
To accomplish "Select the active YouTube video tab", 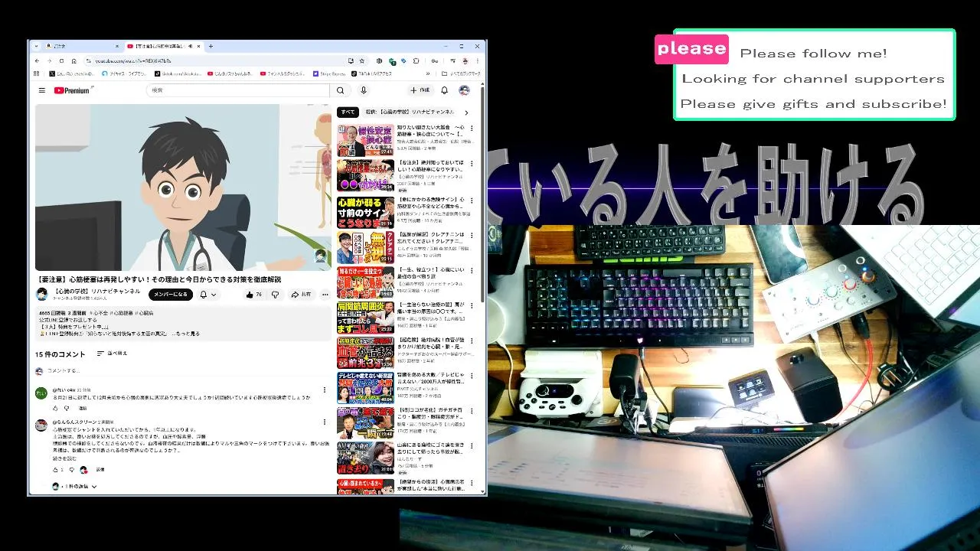I will (x=162, y=46).
